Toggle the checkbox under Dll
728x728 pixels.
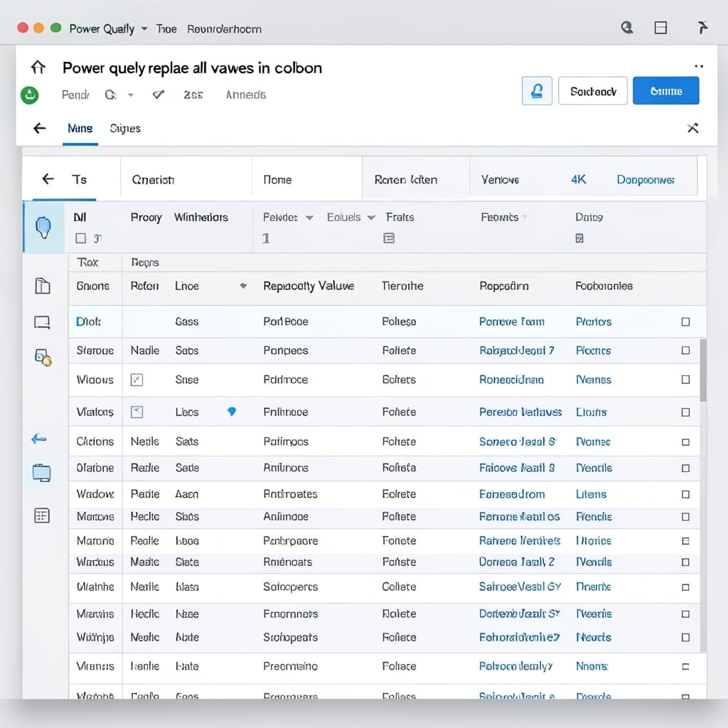tap(81, 238)
